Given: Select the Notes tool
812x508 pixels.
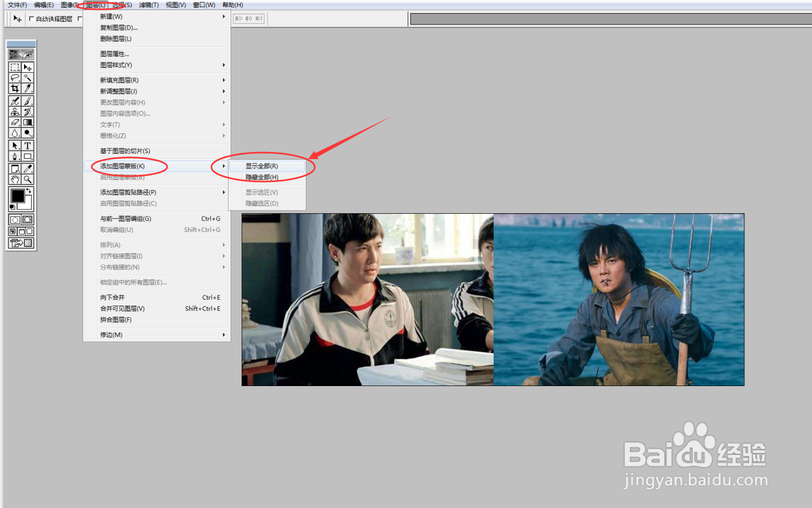Looking at the screenshot, I should (15, 169).
